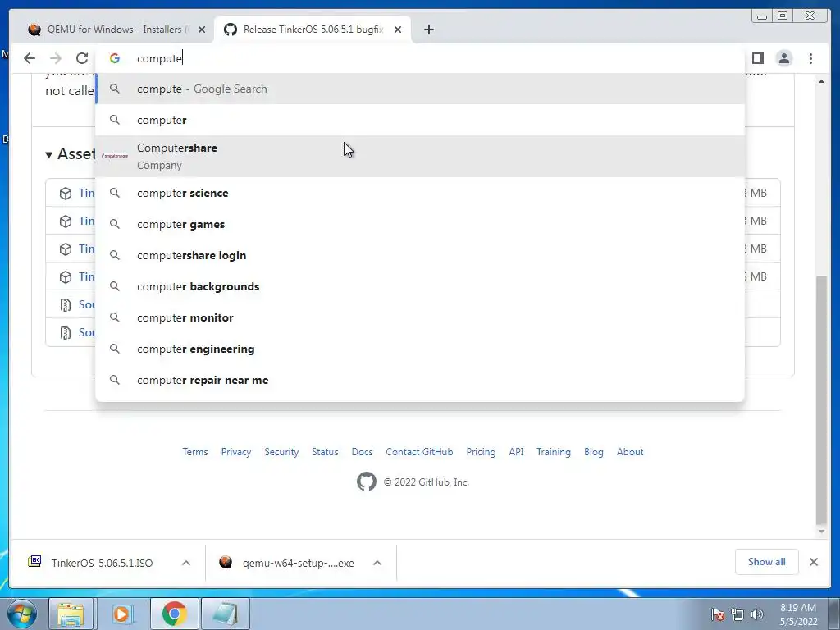This screenshot has height=630, width=840.
Task: Expand options for TinkerOS ISO download
Action: point(186,563)
